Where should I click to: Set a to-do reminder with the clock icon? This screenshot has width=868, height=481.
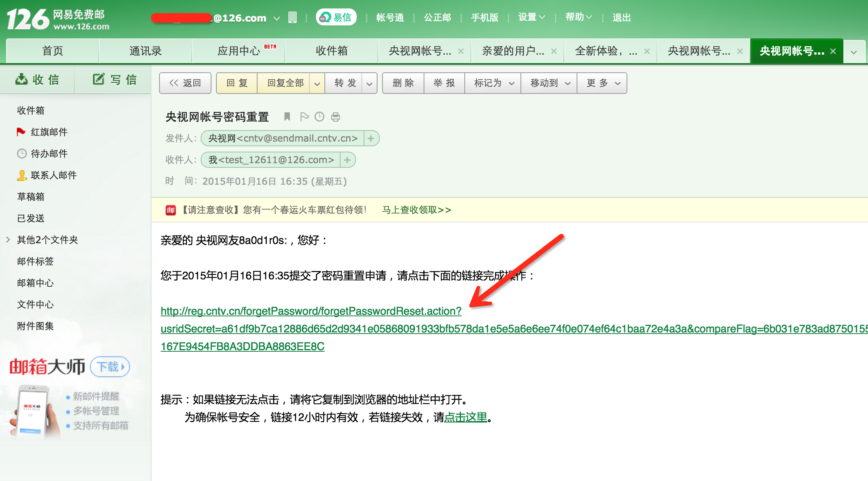tap(319, 117)
